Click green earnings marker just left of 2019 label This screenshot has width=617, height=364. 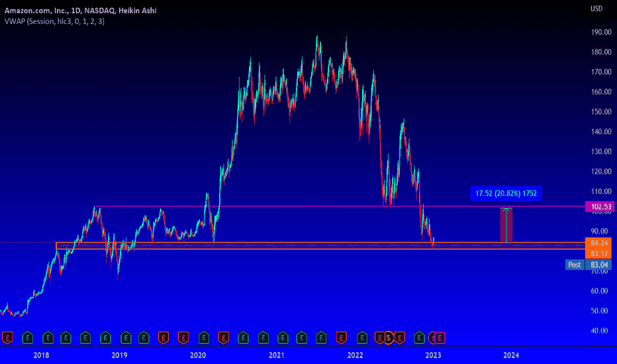coord(105,338)
